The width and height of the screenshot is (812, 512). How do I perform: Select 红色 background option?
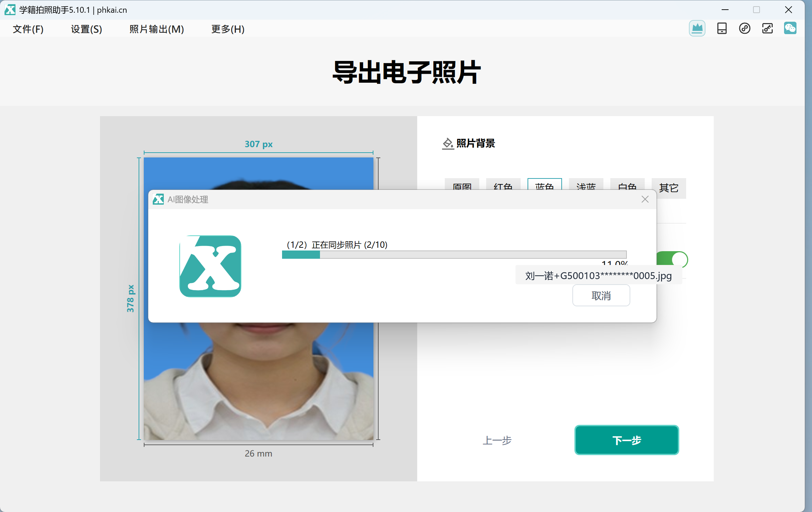pyautogui.click(x=503, y=184)
